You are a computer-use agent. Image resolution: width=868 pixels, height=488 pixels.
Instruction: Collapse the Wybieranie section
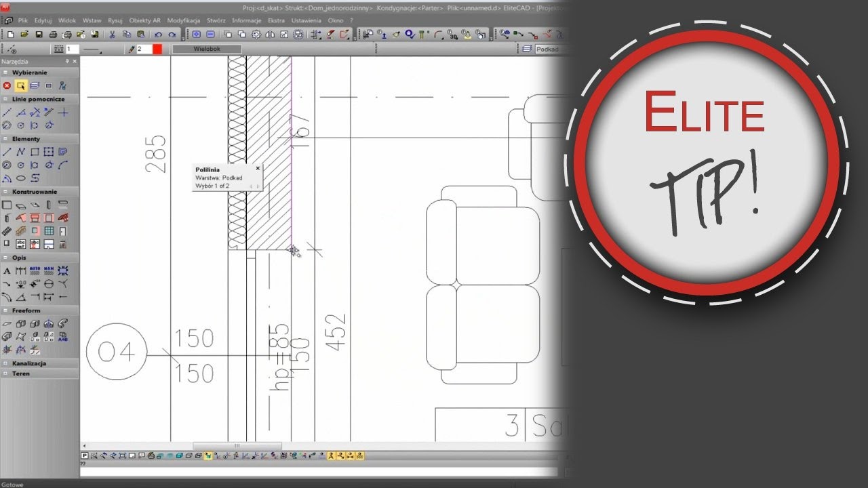point(5,73)
